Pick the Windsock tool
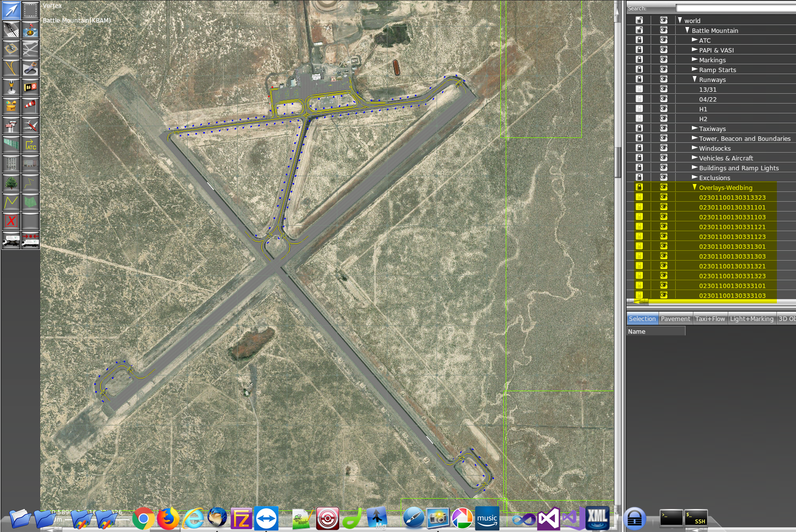The height and width of the screenshot is (532, 796). coord(30,106)
